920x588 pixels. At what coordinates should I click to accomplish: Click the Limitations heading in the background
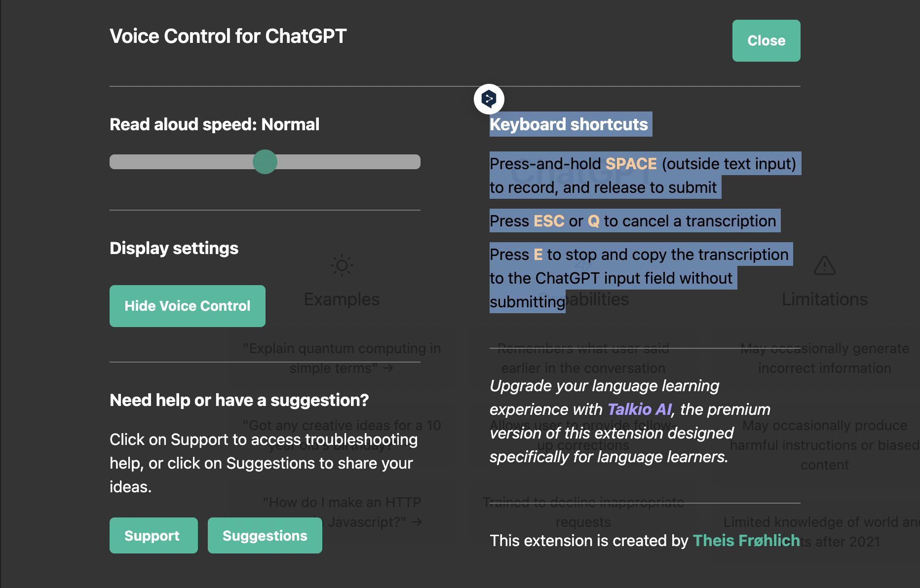point(824,299)
